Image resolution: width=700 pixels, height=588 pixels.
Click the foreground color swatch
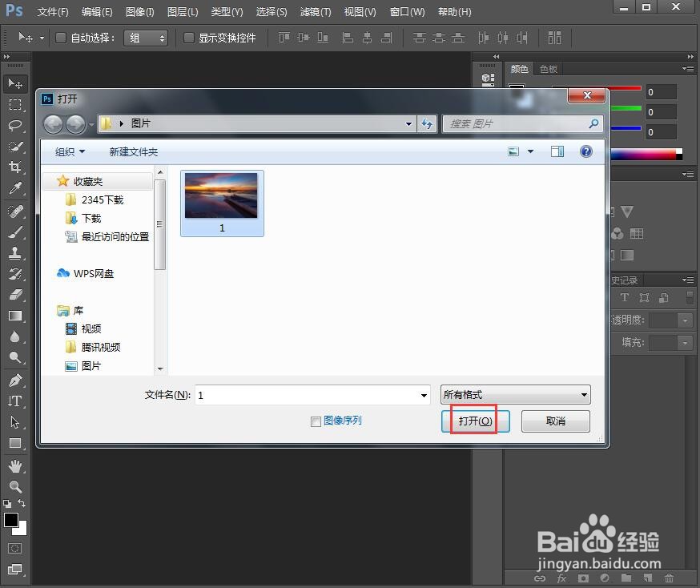point(11,520)
